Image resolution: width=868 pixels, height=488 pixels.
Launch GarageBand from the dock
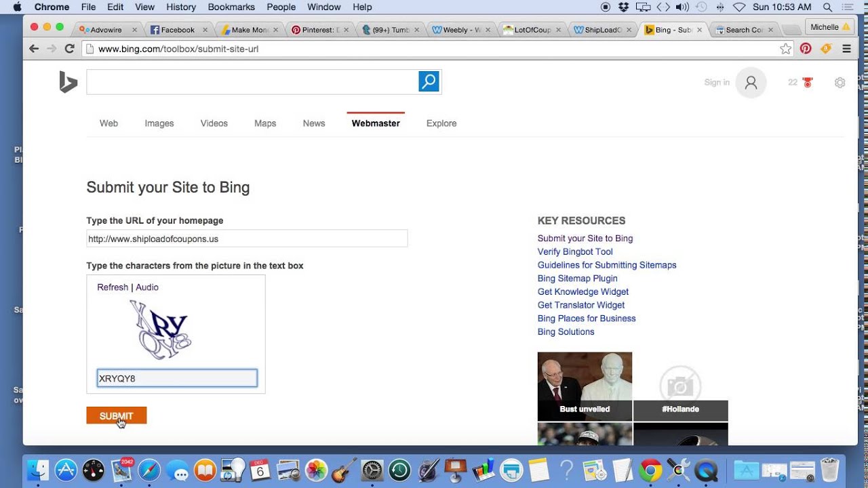pos(344,470)
